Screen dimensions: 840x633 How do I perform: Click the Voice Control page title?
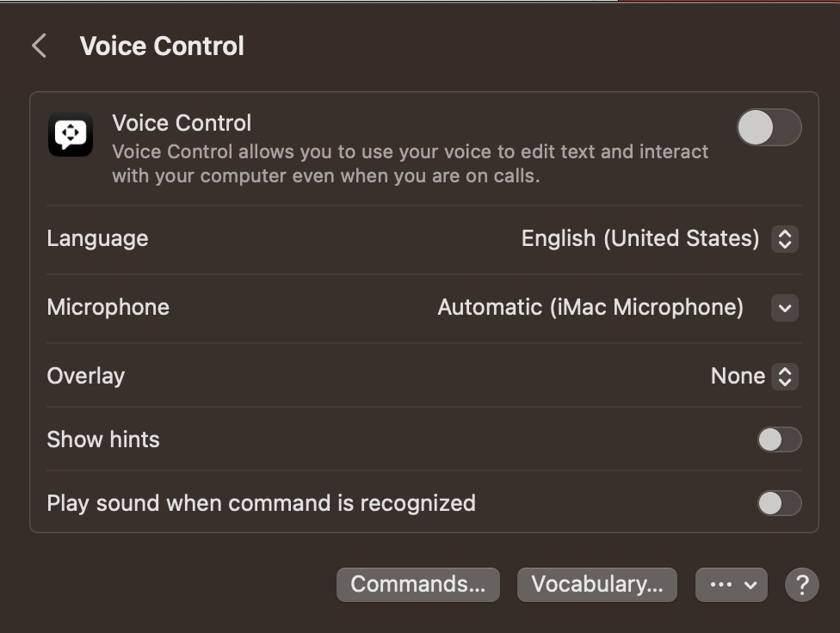(162, 46)
